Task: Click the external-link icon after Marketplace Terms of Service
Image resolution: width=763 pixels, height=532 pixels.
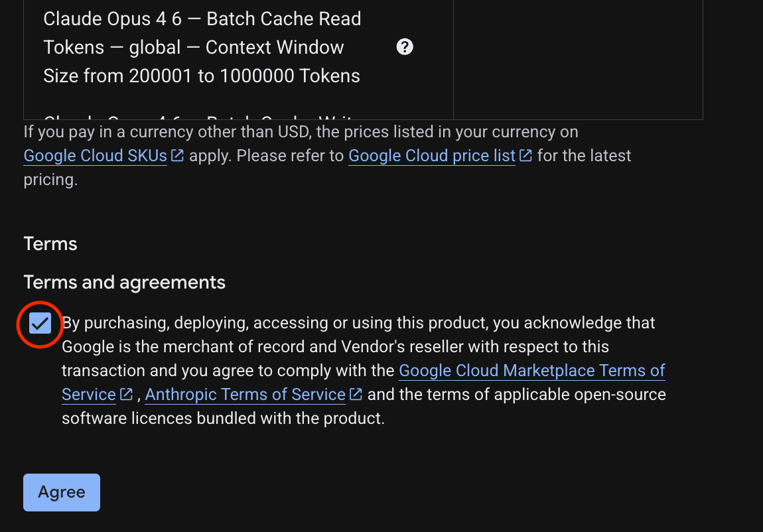Action: tap(125, 394)
